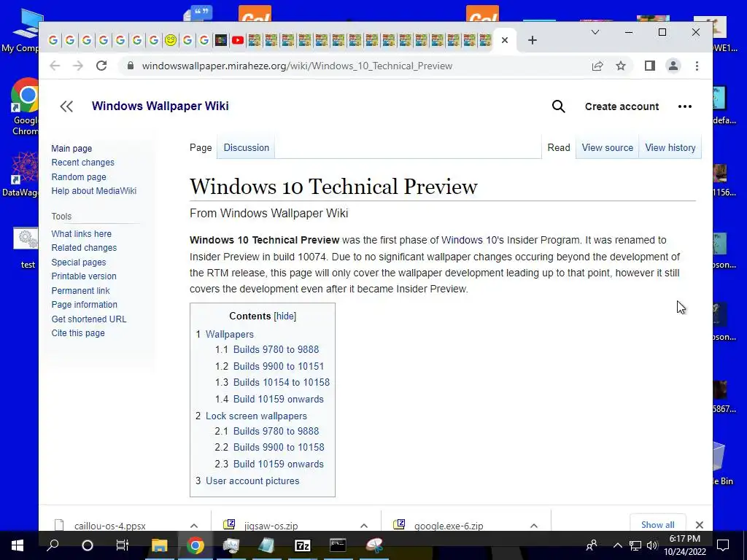The width and height of the screenshot is (747, 560).
Task: Switch to the YouTube tab
Action: pos(238,41)
